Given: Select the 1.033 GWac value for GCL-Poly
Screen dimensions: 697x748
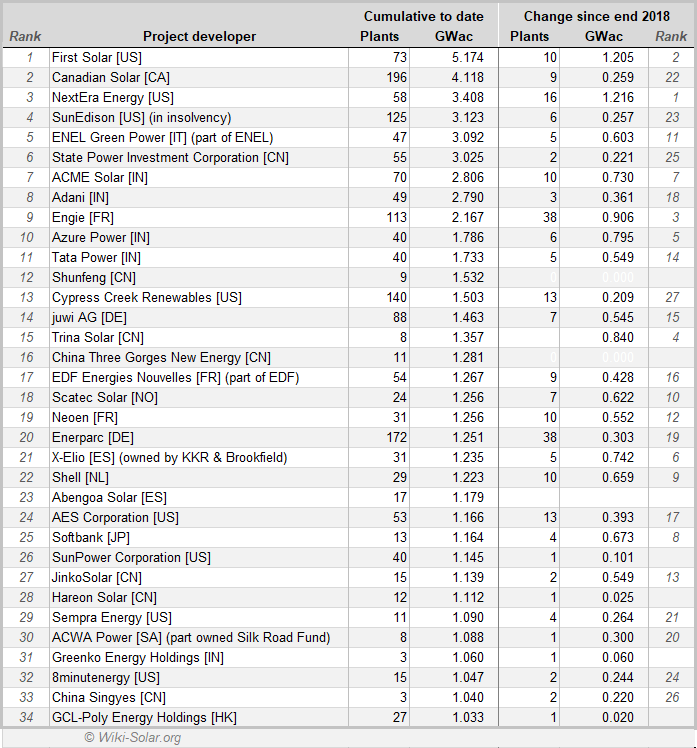Looking at the screenshot, I should (x=468, y=718).
